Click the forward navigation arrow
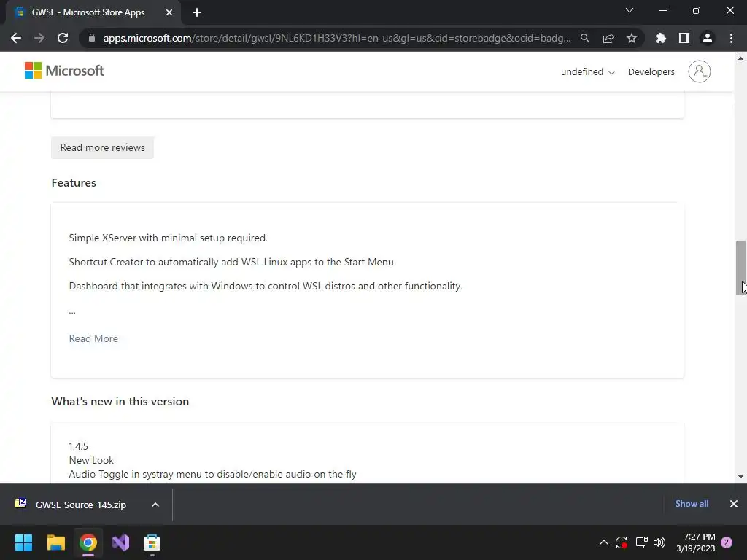This screenshot has height=560, width=747. click(39, 38)
